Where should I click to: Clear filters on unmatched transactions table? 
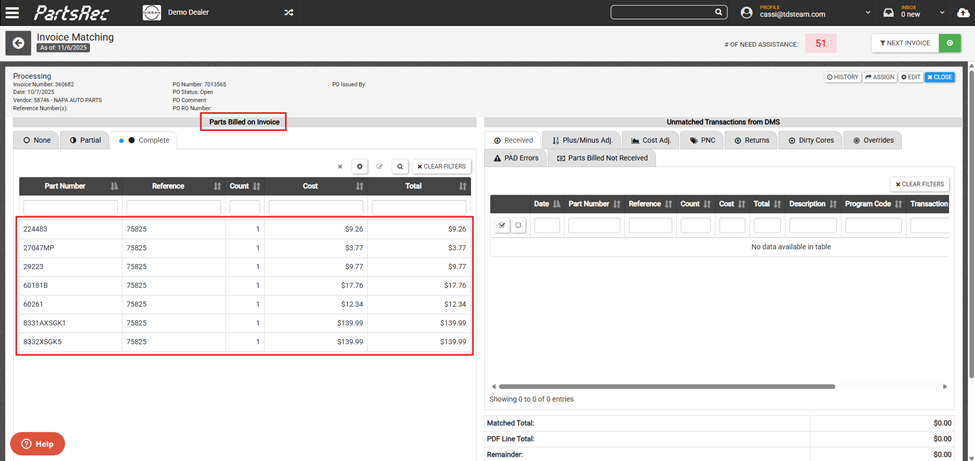920,184
